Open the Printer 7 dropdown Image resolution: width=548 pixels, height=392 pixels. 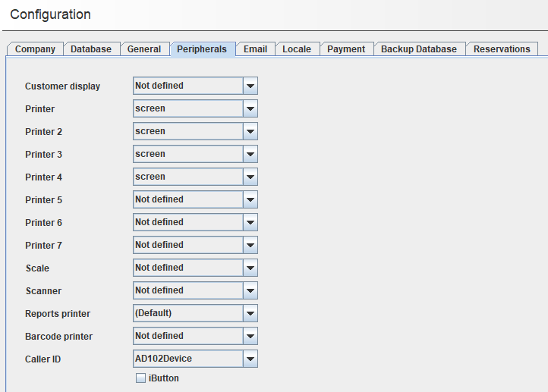pos(250,245)
